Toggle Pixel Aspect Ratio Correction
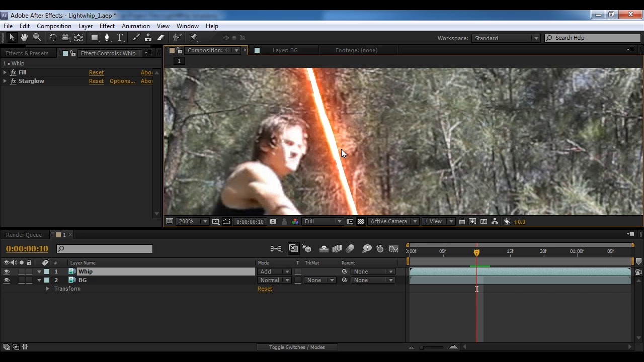The height and width of the screenshot is (362, 644). coord(462,221)
